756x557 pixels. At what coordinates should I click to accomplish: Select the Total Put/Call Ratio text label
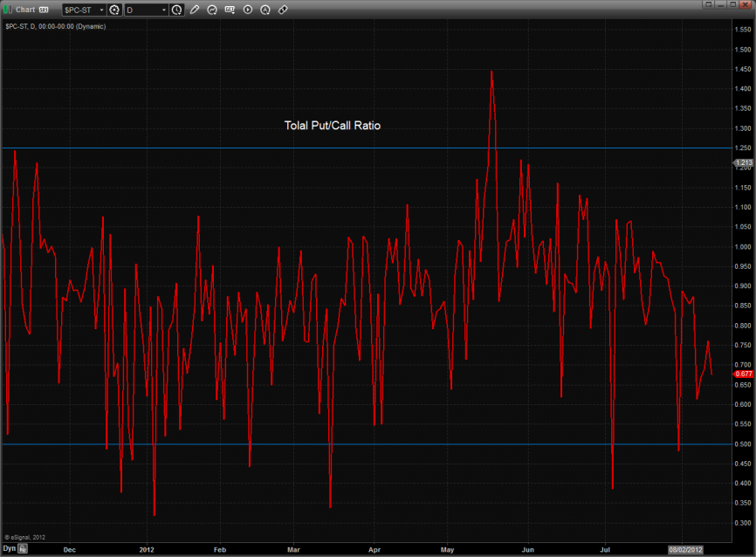coord(332,126)
